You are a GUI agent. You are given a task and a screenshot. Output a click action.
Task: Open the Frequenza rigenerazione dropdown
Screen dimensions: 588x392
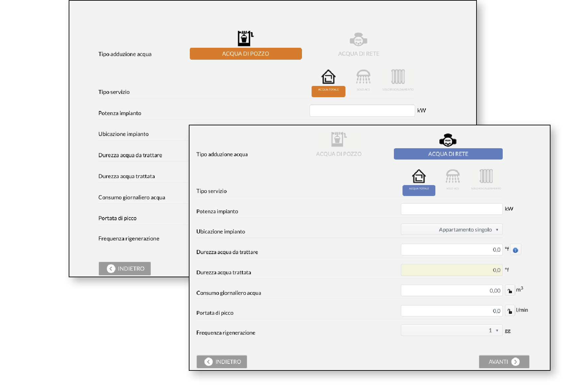[452, 330]
